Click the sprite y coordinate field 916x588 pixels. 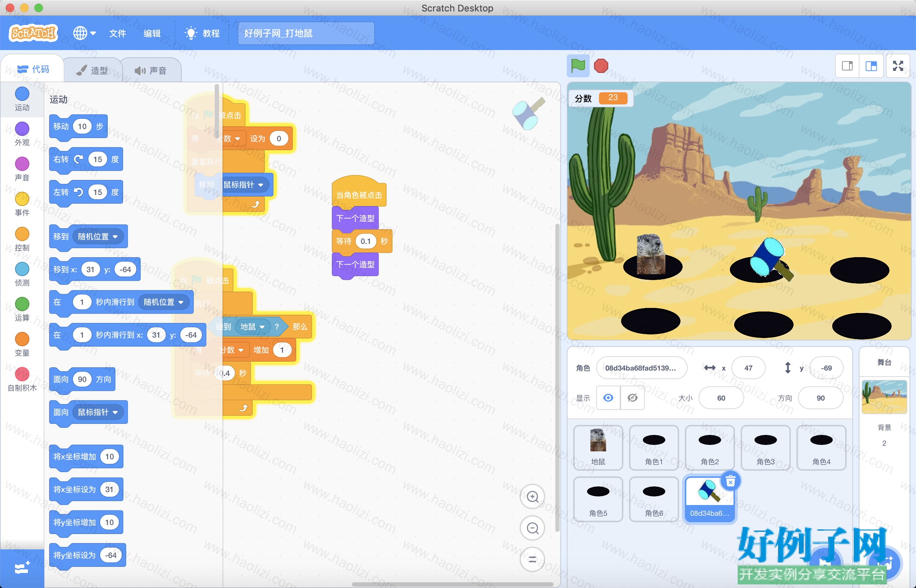[x=826, y=368]
